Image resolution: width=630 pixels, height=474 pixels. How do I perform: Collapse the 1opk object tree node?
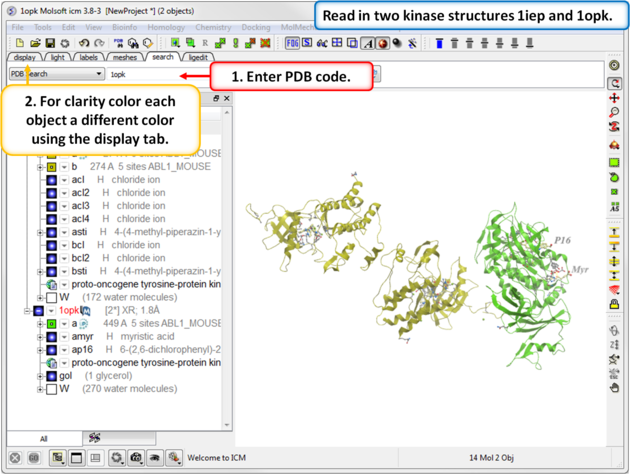[27, 311]
